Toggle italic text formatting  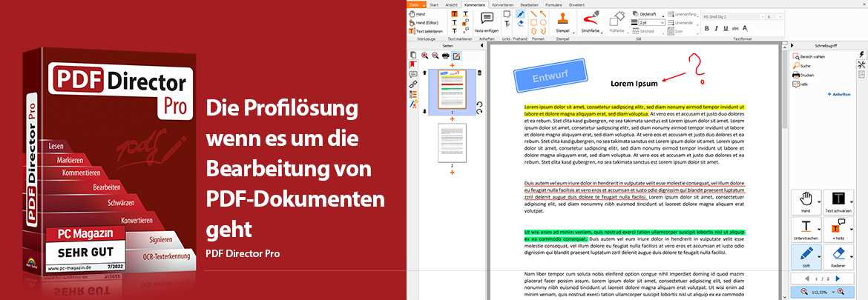716,28
